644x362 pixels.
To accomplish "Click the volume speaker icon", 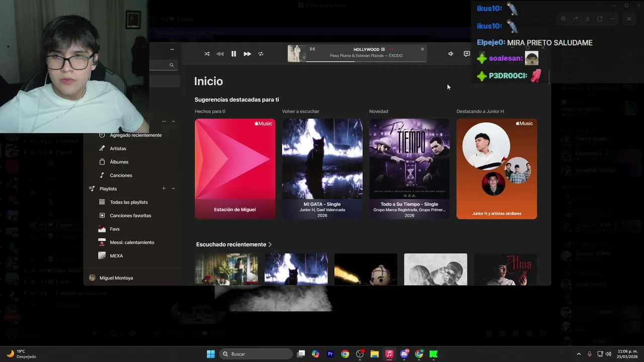I will (x=451, y=54).
